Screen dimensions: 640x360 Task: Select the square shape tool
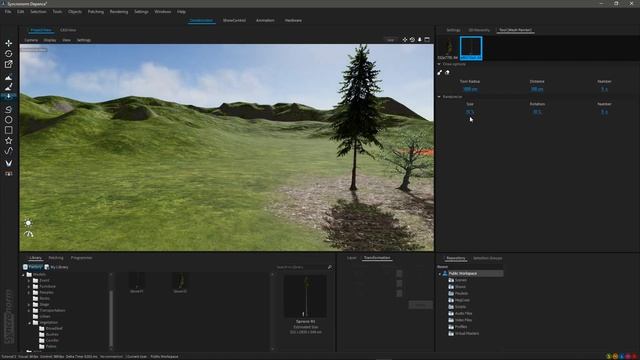coord(9,130)
